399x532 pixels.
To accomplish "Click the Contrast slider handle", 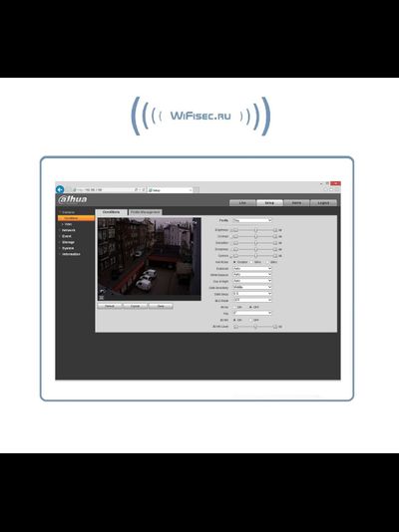I will (x=256, y=236).
